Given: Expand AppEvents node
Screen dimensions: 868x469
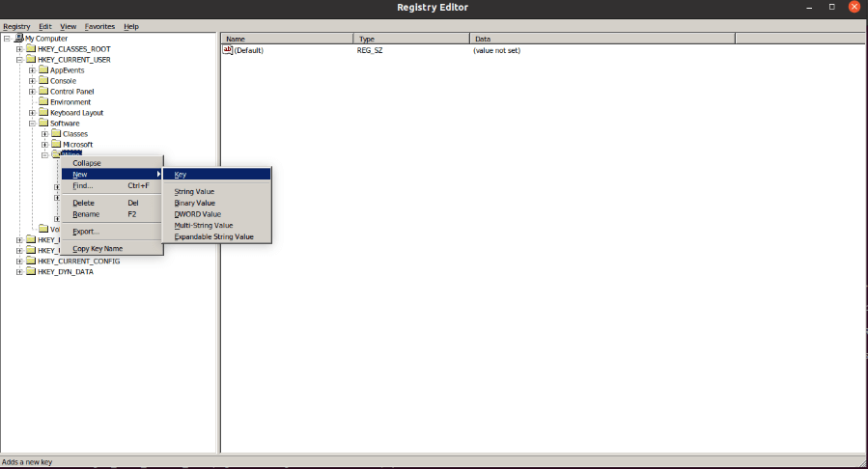Looking at the screenshot, I should coord(32,70).
